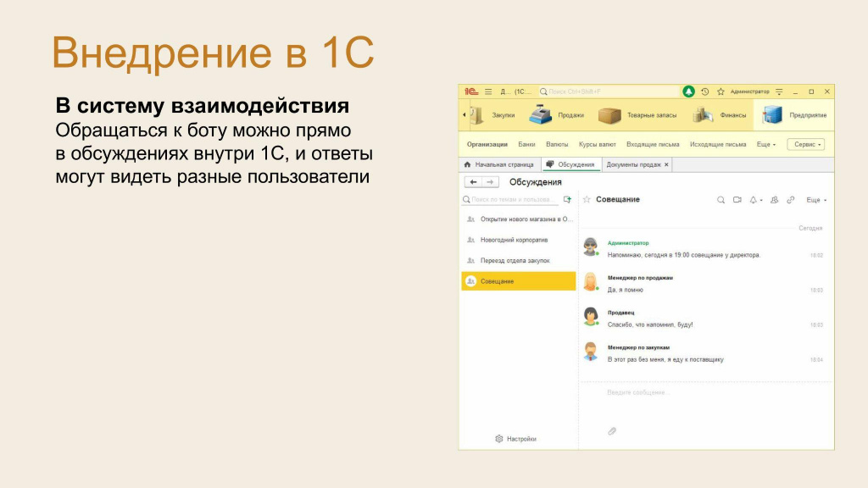Attach a file with paperclip icon
The width and height of the screenshot is (868, 488).
point(612,431)
